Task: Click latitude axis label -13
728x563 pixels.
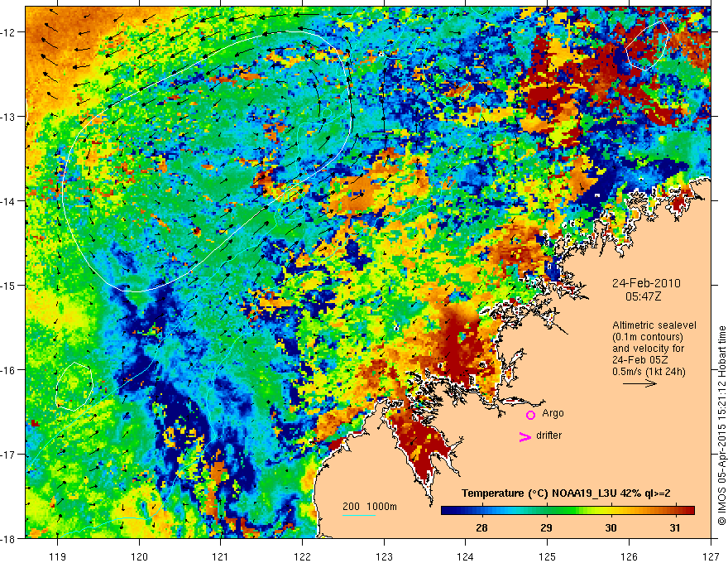Action: point(8,117)
